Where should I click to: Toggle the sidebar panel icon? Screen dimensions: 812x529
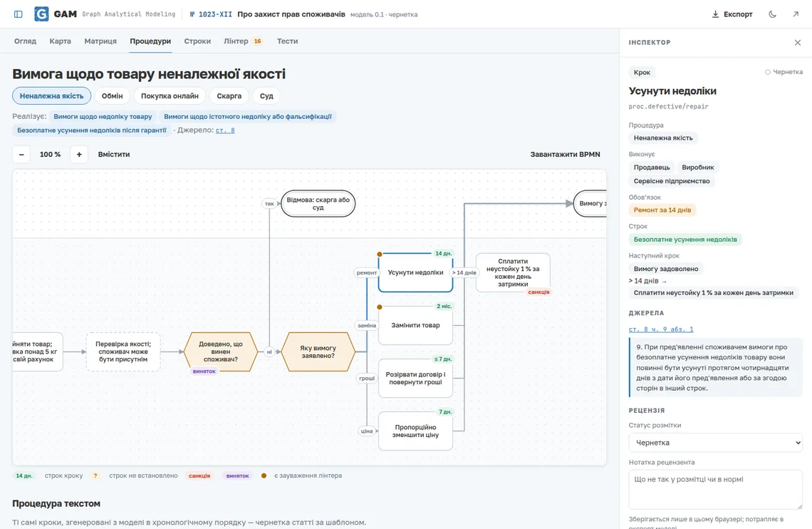(x=18, y=14)
